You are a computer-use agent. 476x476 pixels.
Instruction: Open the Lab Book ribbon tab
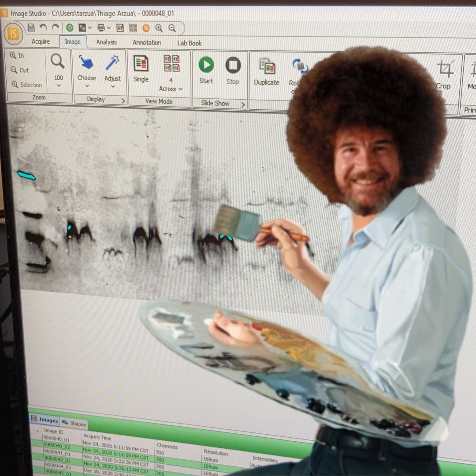190,43
